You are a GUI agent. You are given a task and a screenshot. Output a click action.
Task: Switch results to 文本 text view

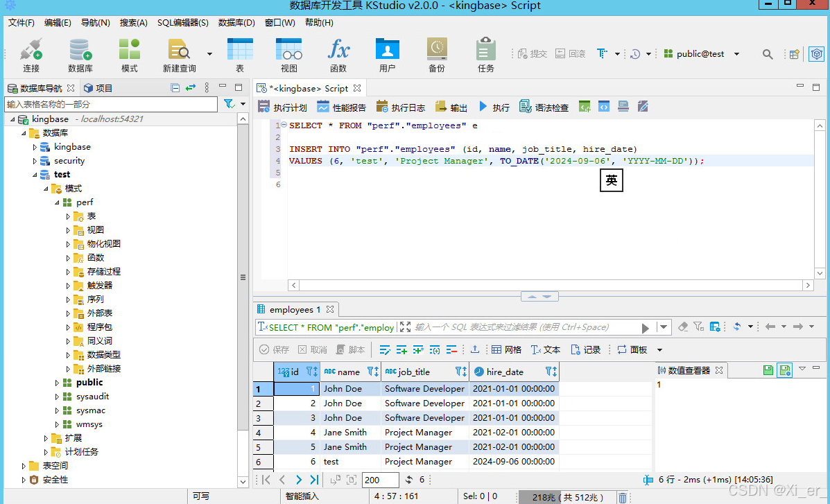545,349
